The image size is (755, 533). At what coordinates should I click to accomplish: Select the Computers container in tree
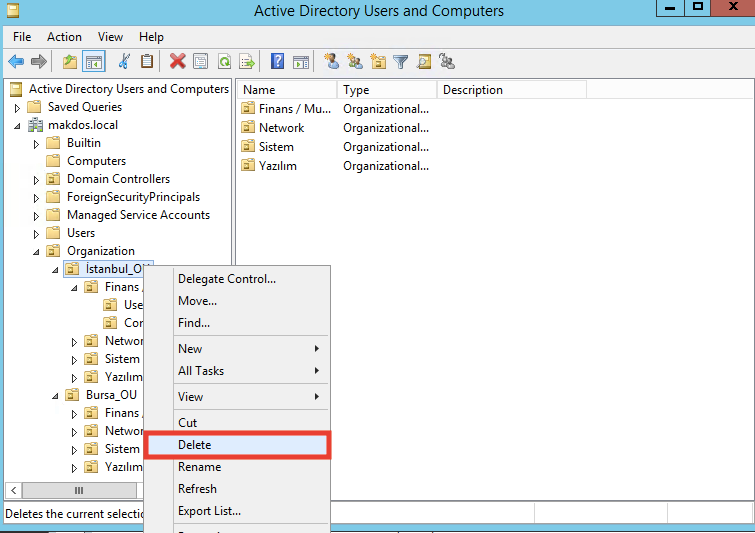coord(96,161)
